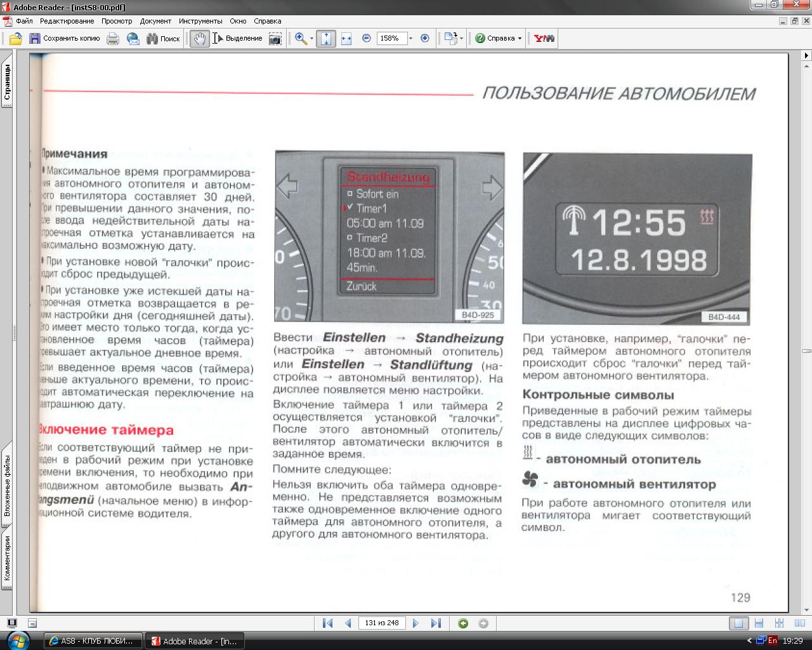Open the Страницы side panel tab
Viewport: 812px width, 650px height.
point(6,83)
